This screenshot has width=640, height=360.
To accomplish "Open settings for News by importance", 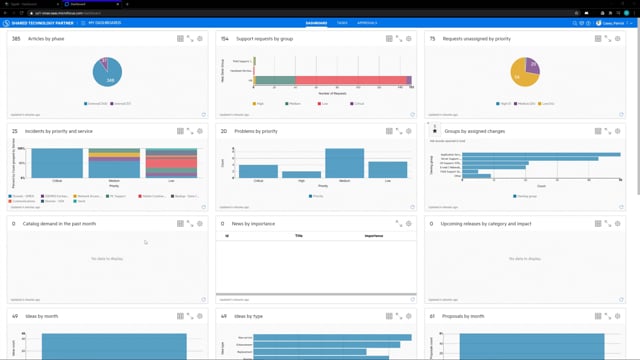I will [409, 224].
